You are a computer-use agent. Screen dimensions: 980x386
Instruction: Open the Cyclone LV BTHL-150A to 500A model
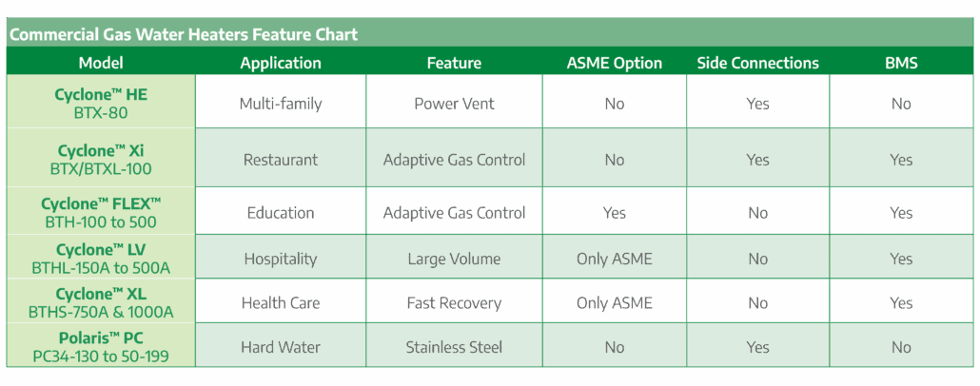click(102, 258)
